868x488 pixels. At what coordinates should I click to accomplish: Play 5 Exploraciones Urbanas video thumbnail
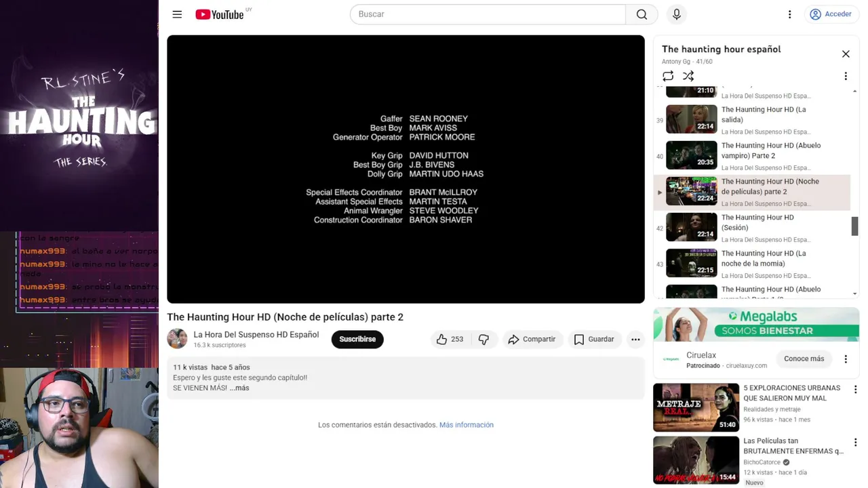point(696,407)
